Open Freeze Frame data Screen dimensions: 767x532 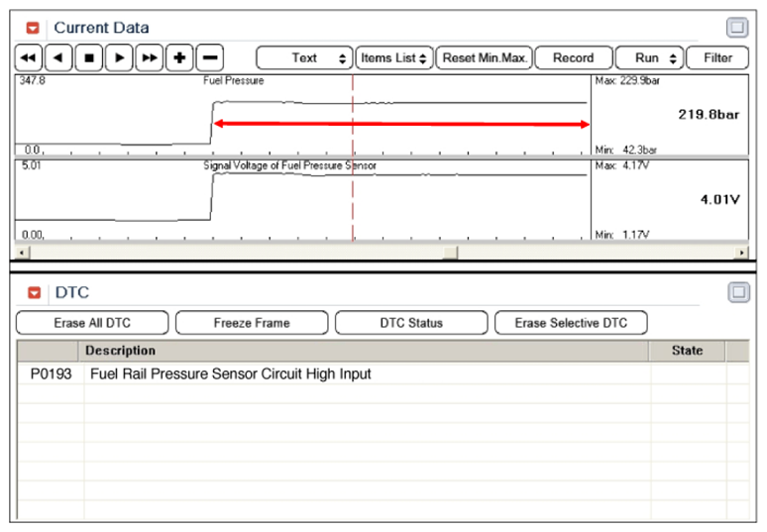(252, 323)
